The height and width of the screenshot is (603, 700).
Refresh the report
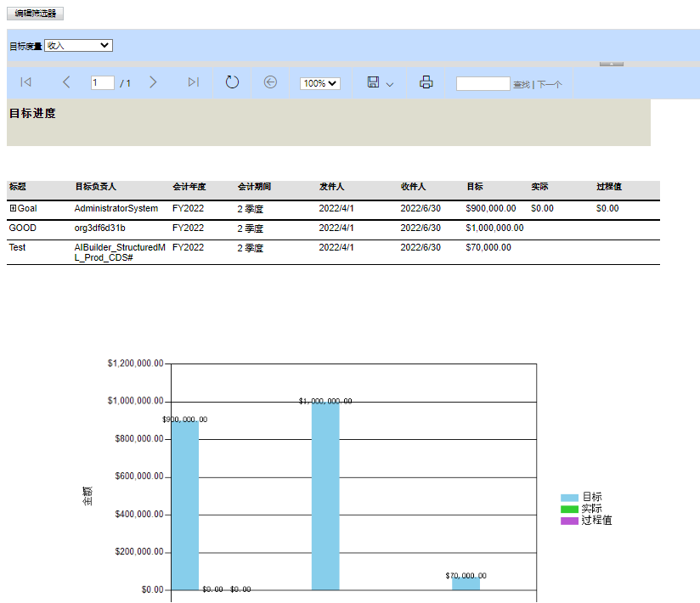pyautogui.click(x=232, y=82)
